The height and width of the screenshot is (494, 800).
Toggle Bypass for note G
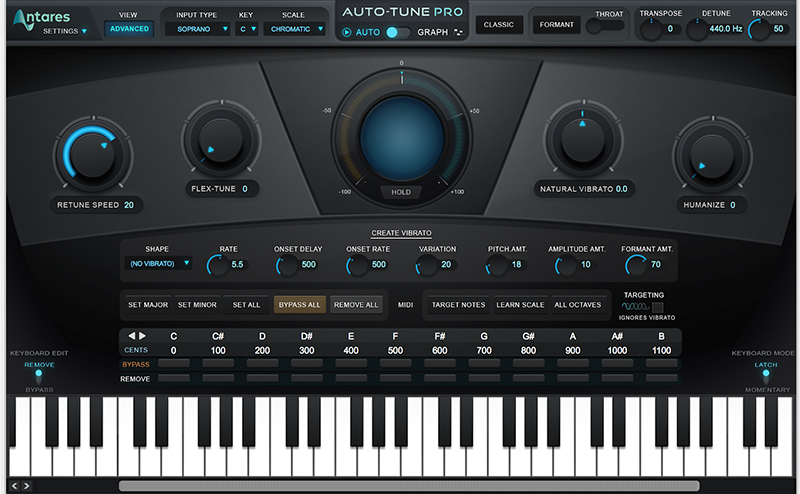(484, 363)
